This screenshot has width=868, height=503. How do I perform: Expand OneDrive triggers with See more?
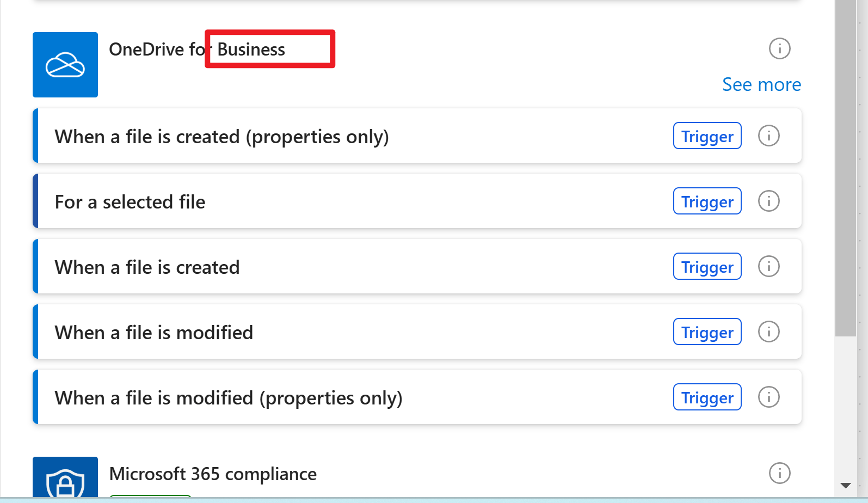point(761,84)
